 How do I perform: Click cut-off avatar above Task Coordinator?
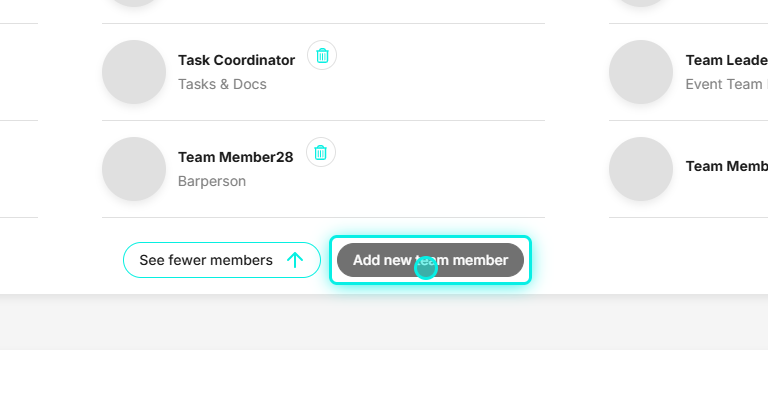click(x=134, y=3)
